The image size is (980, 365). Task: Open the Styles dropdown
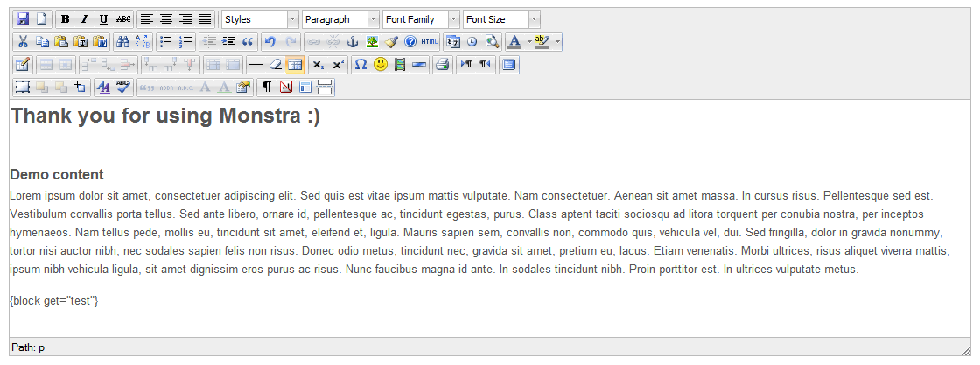pos(260,19)
